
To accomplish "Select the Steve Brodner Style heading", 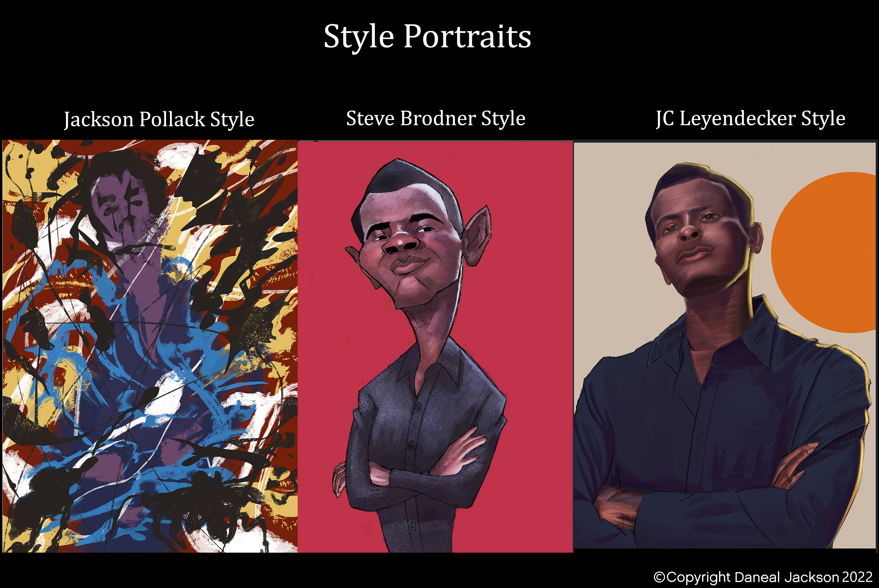I will pos(435,119).
